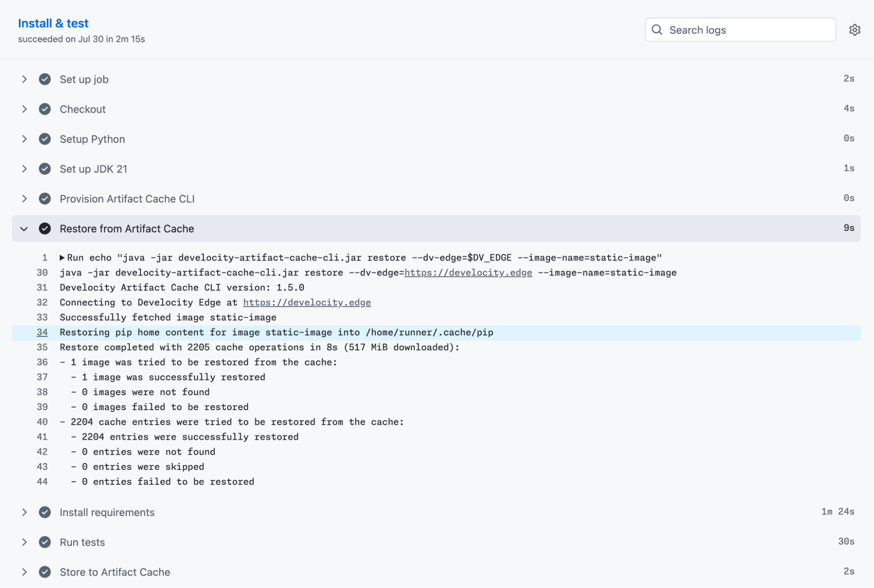Screen dimensions: 874x588
Task: Click the Set up job step title
Action: [x=84, y=79]
